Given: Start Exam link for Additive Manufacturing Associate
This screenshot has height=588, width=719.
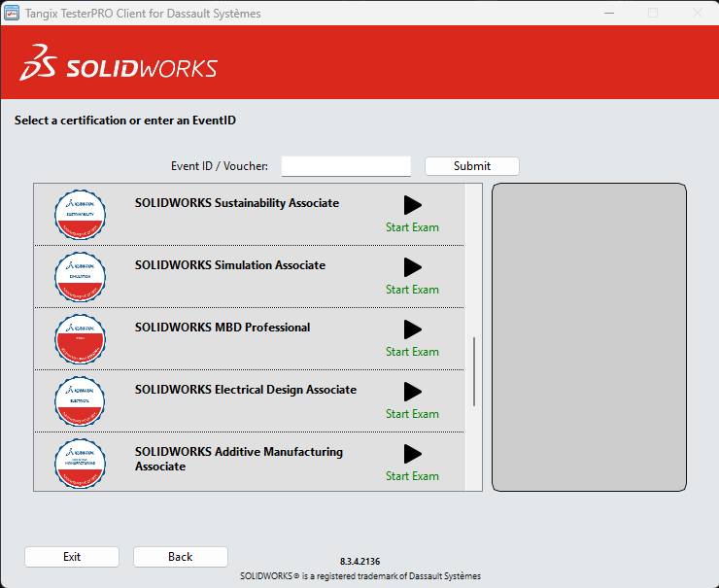Looking at the screenshot, I should pos(412,476).
